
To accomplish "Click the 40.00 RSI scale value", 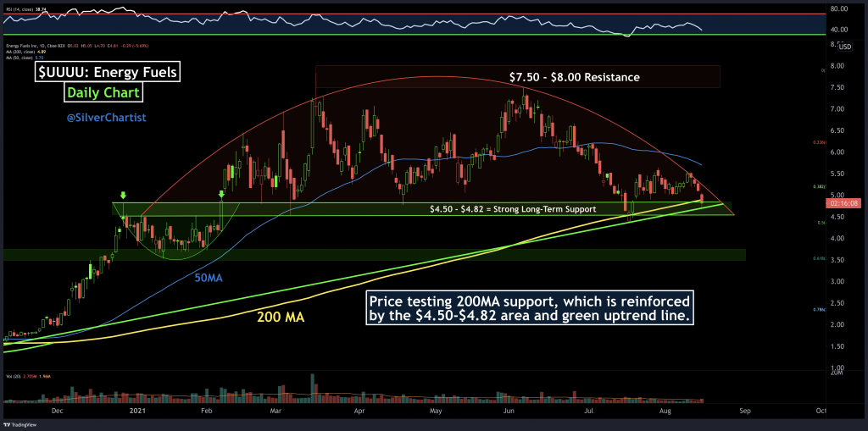I will click(838, 30).
